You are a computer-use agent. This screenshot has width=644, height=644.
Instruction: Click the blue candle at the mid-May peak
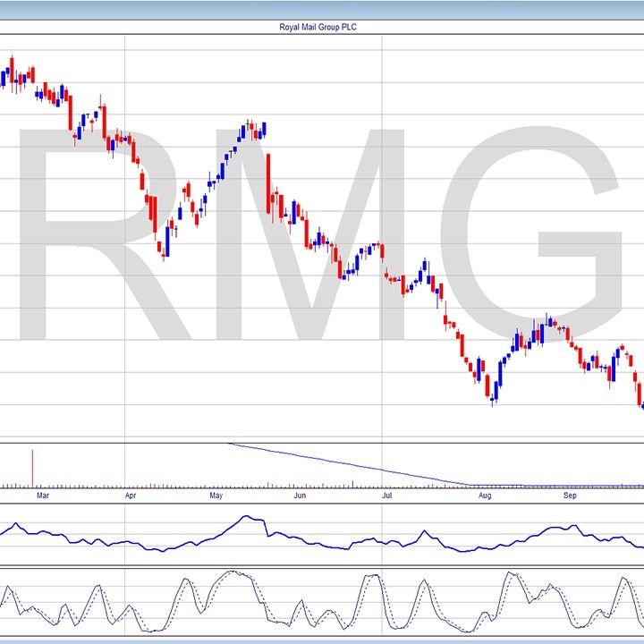tap(264, 130)
